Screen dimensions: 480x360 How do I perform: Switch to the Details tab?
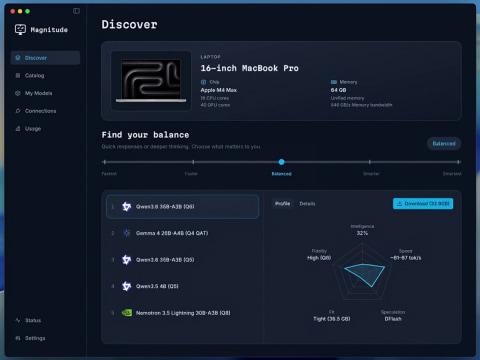[307, 203]
